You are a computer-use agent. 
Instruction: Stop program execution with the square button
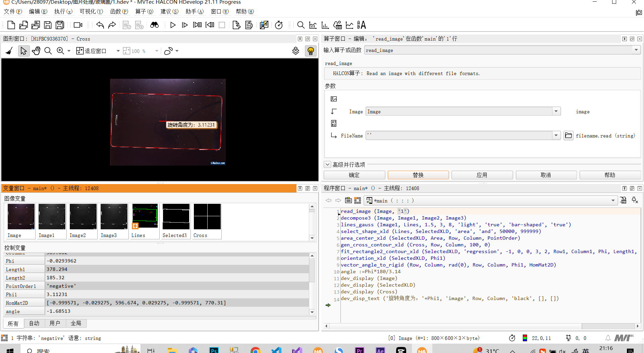(222, 25)
